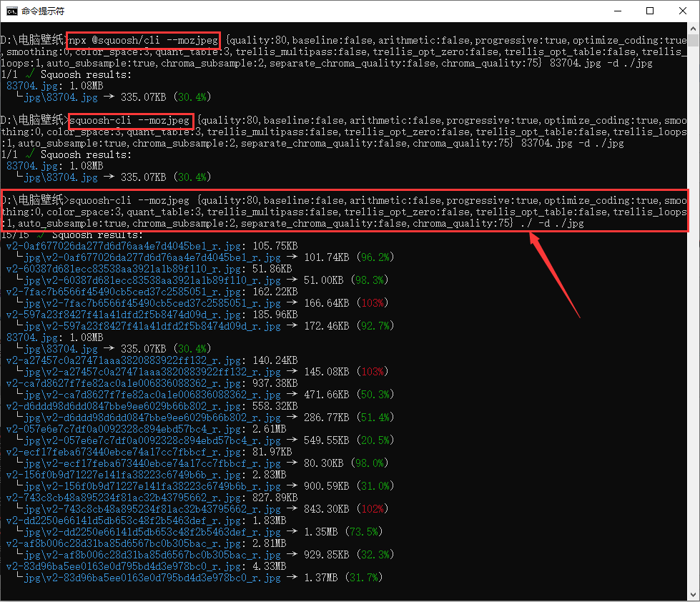Screen dimensions: 700x602
Task: Minimize the Command Prompt window
Action: coord(618,11)
